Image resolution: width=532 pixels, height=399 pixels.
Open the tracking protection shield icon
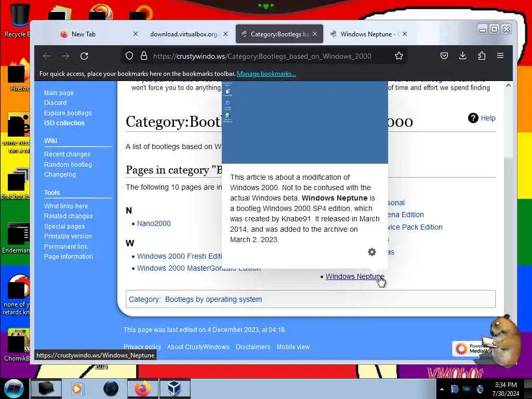point(129,56)
